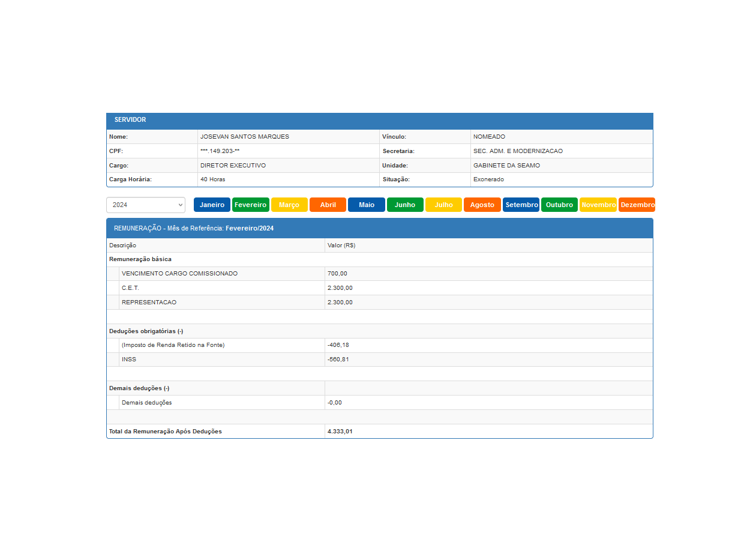Select the Julho month button
The width and height of the screenshot is (756, 545).
pyautogui.click(x=443, y=205)
